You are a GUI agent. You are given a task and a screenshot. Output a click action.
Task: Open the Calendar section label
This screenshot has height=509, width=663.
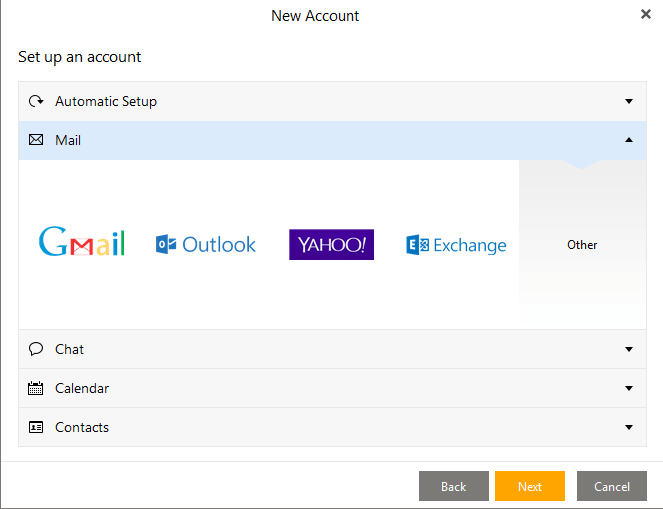click(82, 388)
